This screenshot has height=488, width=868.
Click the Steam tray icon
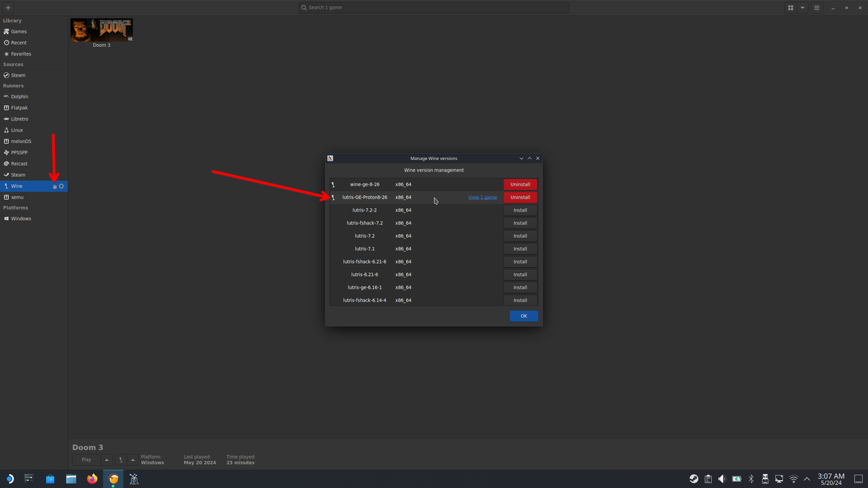[694, 479]
